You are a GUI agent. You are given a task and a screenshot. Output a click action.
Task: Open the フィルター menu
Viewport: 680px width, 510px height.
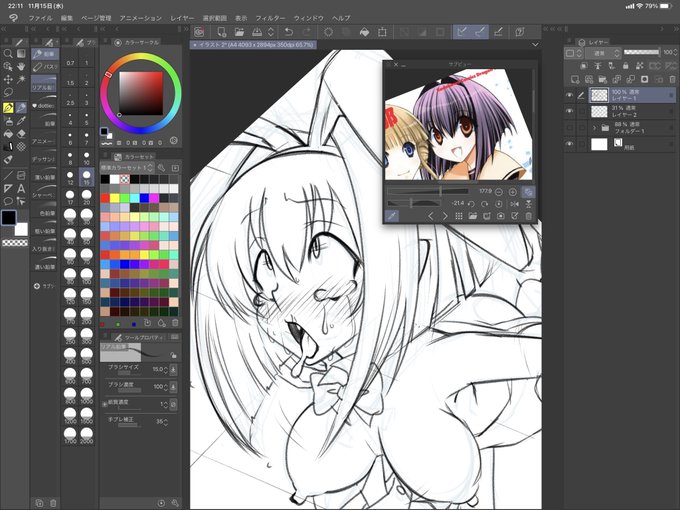pos(270,18)
